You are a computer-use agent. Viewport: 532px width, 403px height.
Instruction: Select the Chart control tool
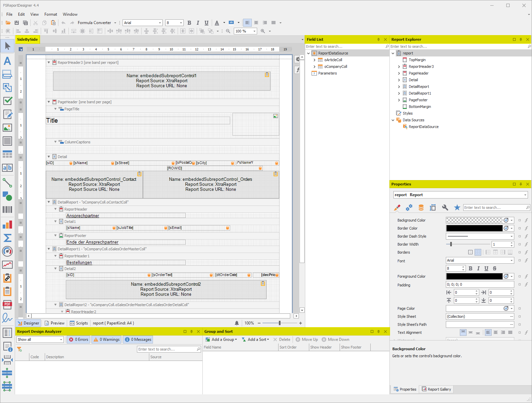pyautogui.click(x=7, y=225)
